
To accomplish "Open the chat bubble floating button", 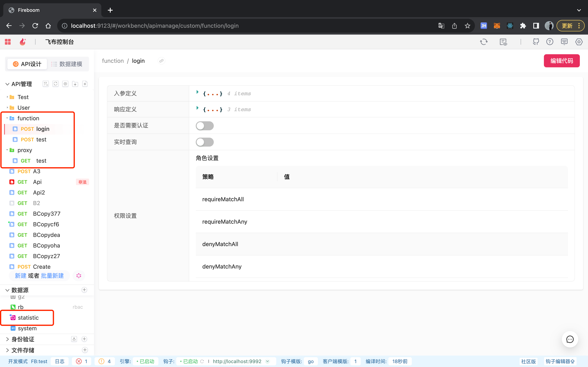I will [x=570, y=339].
